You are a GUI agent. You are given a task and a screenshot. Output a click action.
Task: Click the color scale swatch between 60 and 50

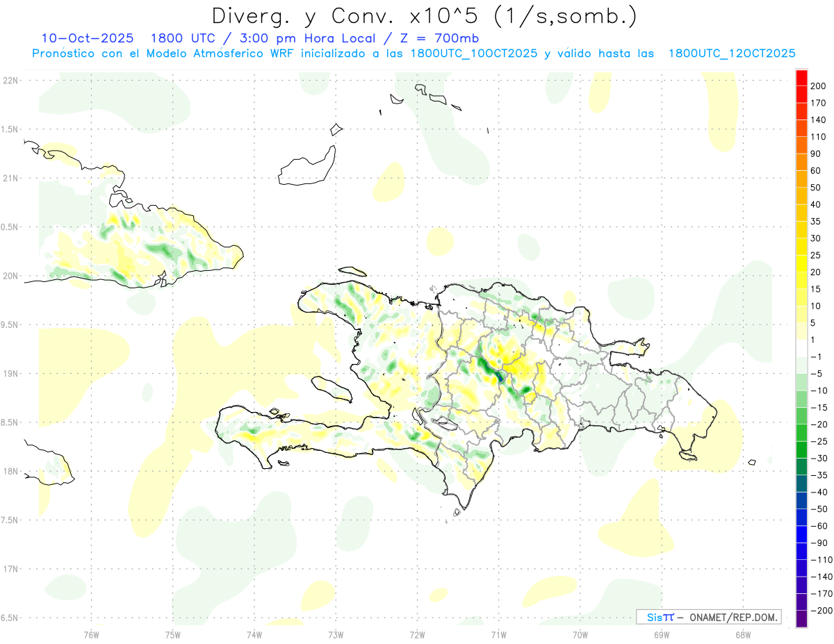tap(801, 179)
